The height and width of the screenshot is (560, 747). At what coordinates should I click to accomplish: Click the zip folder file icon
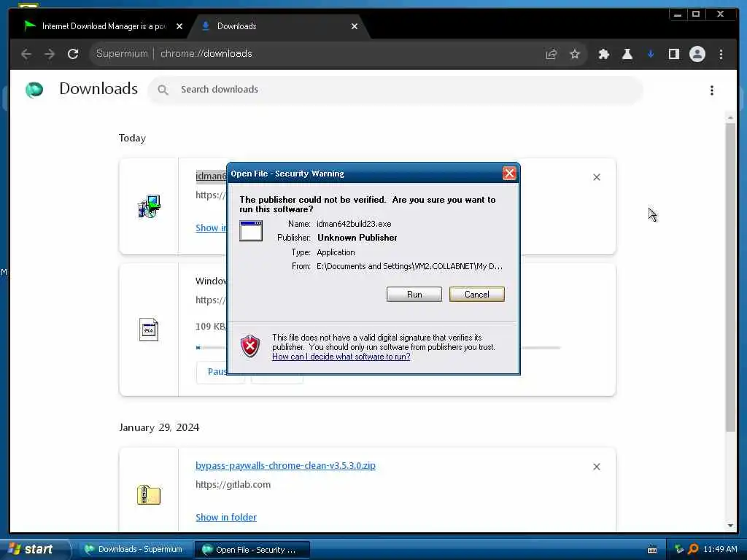pos(149,494)
